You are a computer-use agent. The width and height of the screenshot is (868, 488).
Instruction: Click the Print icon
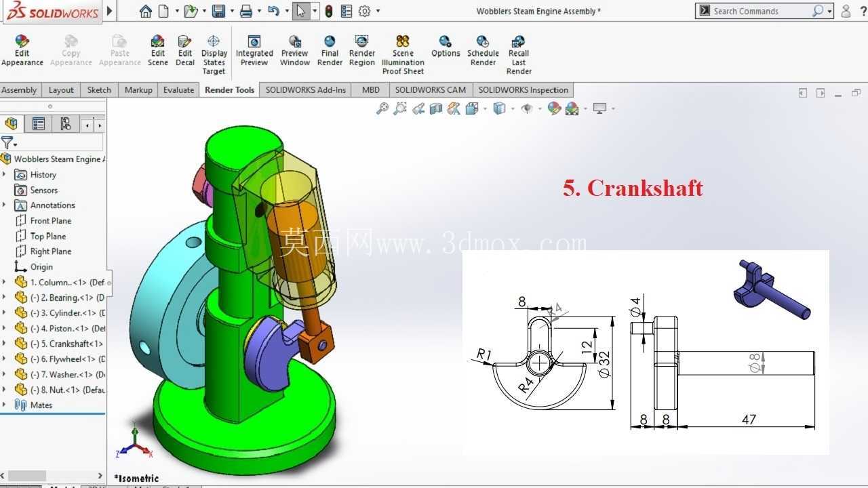[246, 11]
